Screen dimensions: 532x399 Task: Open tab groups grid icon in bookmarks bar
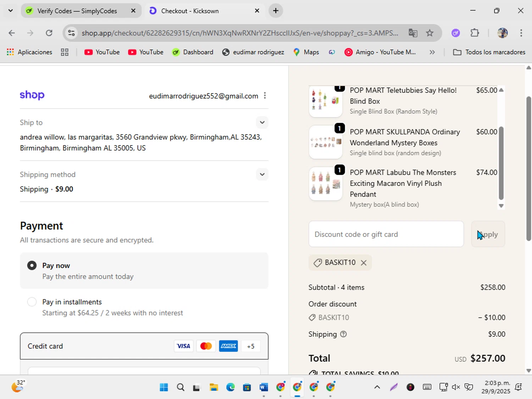pyautogui.click(x=65, y=52)
